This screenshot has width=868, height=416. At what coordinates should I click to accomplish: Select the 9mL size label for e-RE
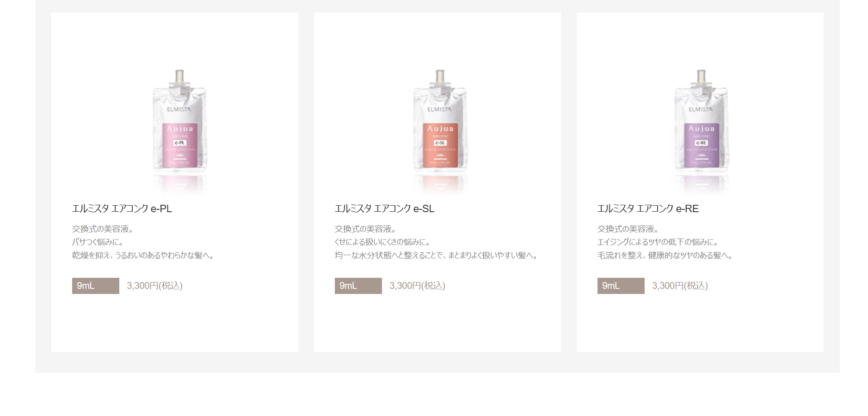pos(621,286)
